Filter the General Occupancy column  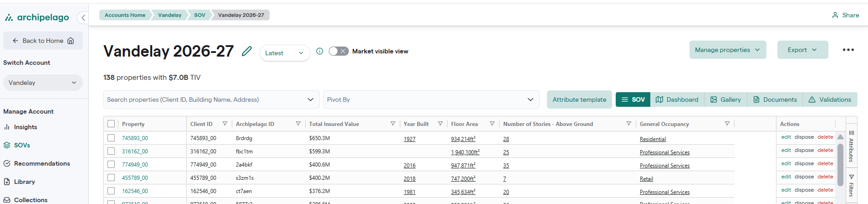coord(727,124)
